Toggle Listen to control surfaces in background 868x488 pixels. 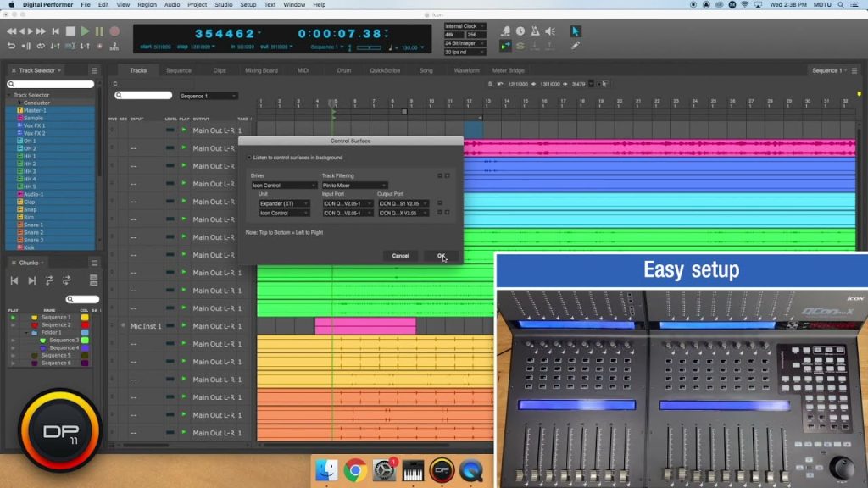click(x=249, y=158)
